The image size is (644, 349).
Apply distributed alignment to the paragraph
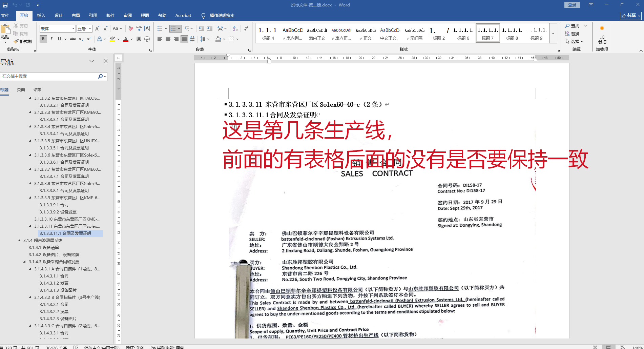pyautogui.click(x=192, y=39)
